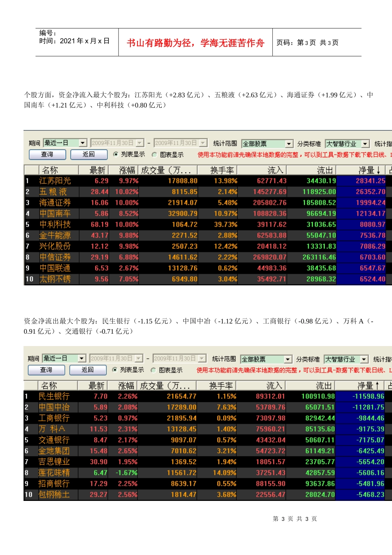
Task: Open 全部股票 range dropdown in bottom panel
Action: click(288, 359)
